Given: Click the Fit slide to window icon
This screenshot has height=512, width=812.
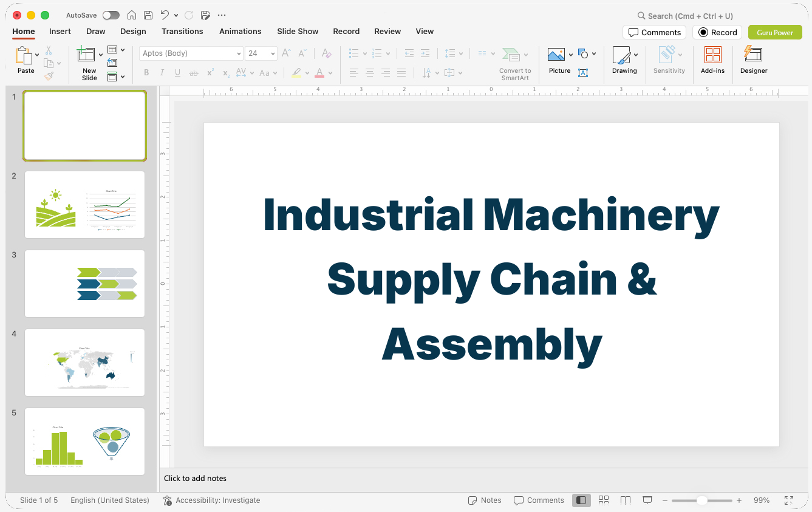Looking at the screenshot, I should 788,500.
